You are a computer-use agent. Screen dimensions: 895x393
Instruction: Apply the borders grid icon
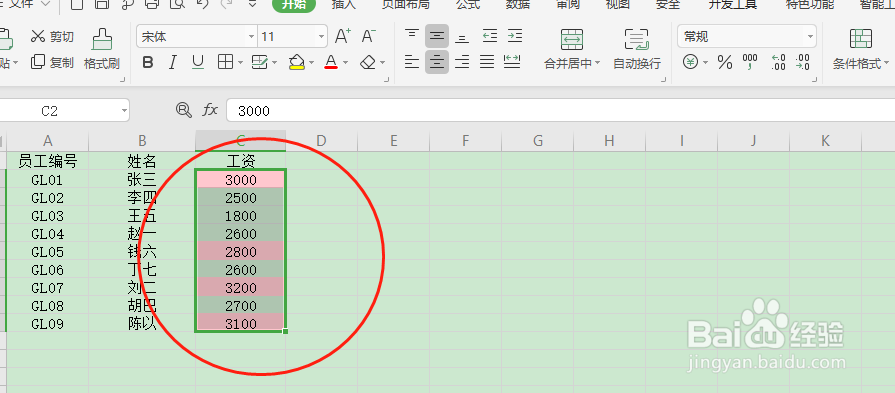pyautogui.click(x=225, y=62)
